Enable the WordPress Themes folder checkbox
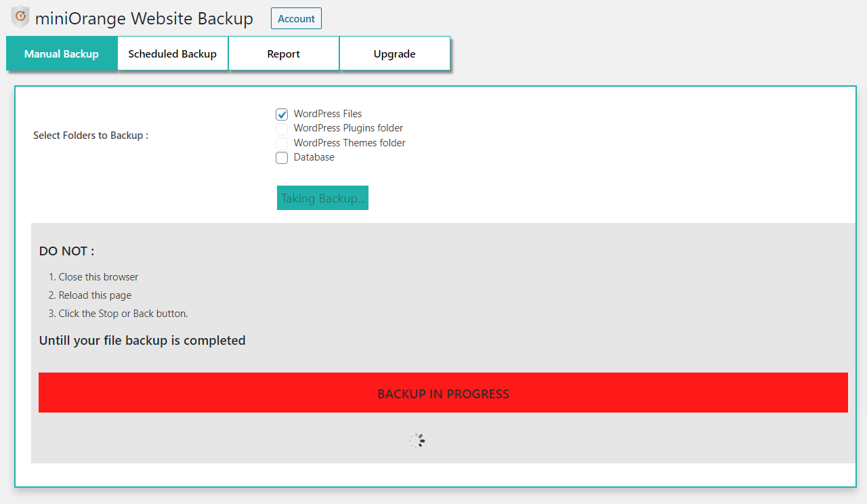This screenshot has width=867, height=504. [x=282, y=144]
